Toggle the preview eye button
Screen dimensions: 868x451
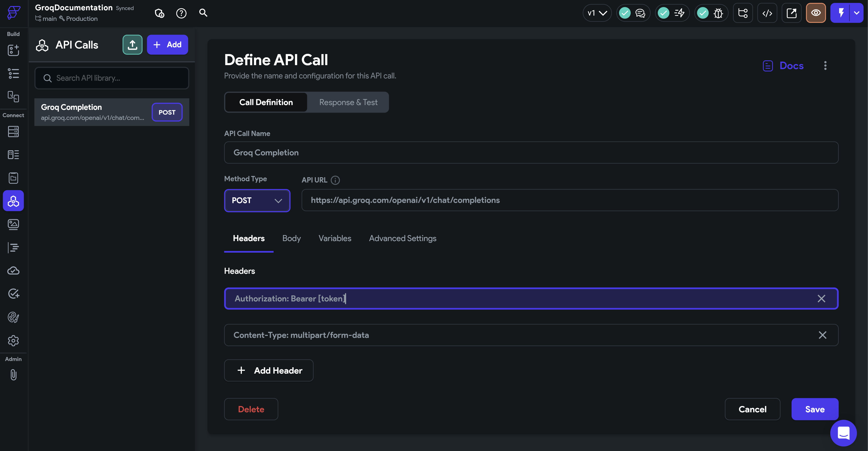[x=816, y=13]
